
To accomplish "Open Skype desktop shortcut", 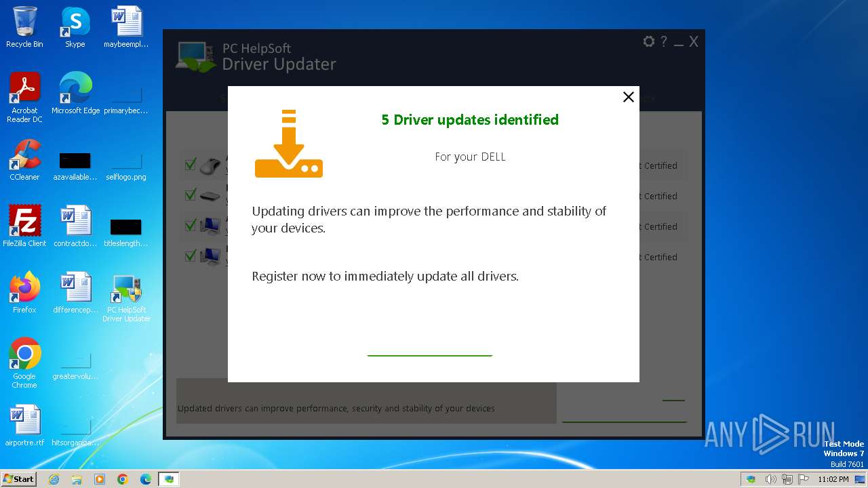I will pyautogui.click(x=75, y=27).
